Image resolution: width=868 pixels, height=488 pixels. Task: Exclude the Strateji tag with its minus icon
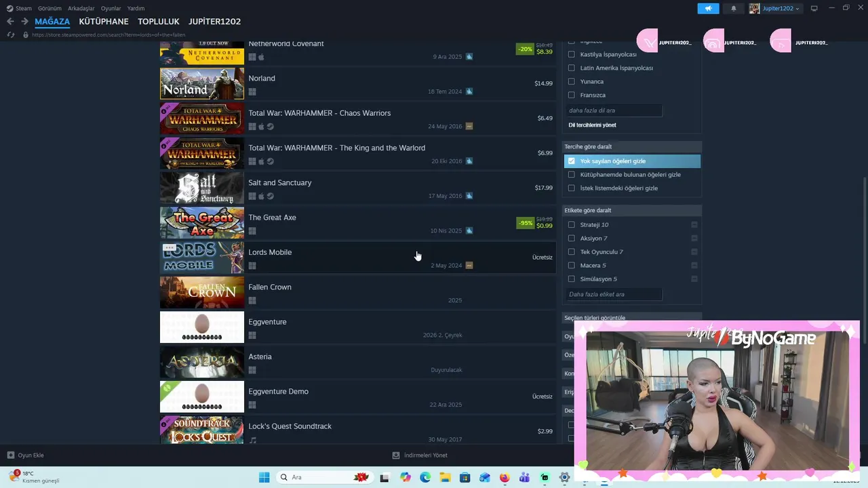tap(694, 224)
